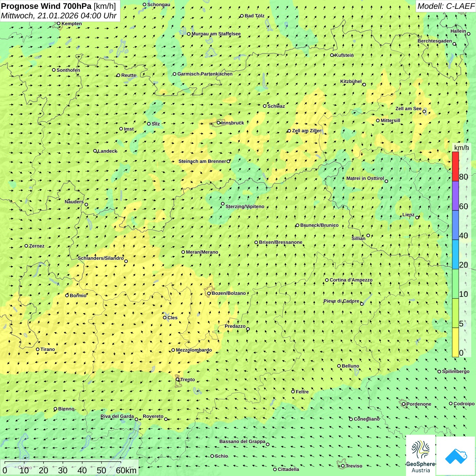Click the 'Berchtesgaden' label

point(435,41)
